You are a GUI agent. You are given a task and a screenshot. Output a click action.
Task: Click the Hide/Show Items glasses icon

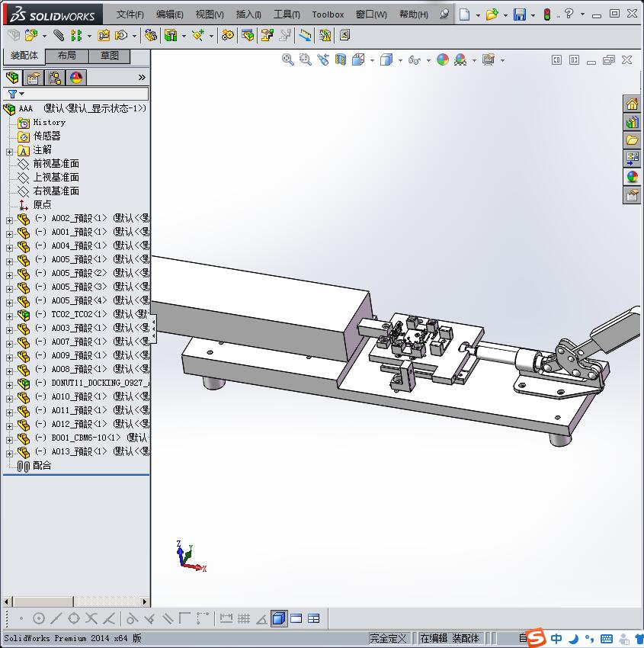point(415,60)
